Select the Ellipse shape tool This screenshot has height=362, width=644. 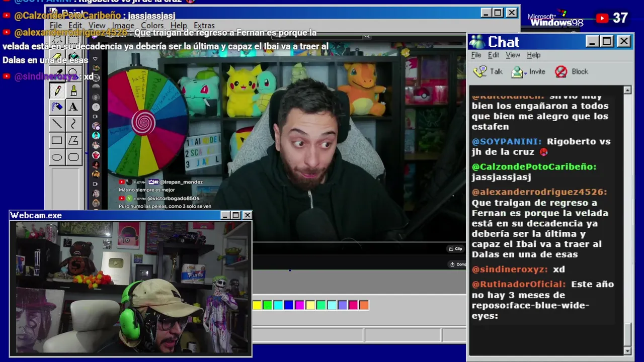[x=57, y=157]
